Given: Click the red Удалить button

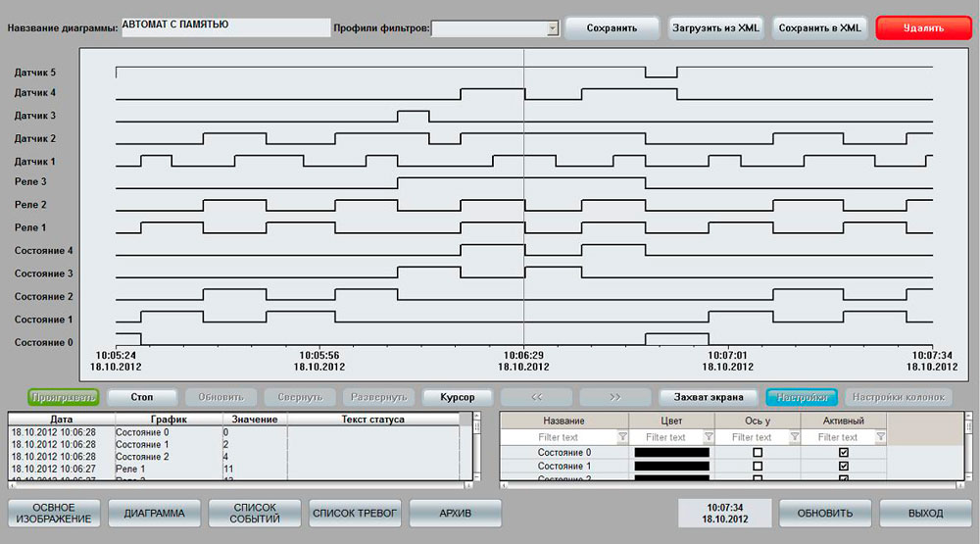Looking at the screenshot, I should (923, 28).
